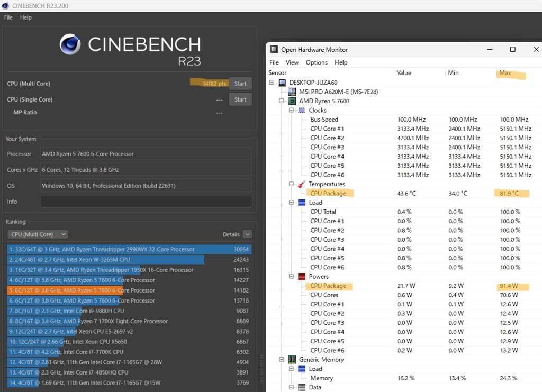Select the CPU Package power sensor row
The image size is (542, 392).
[x=404, y=286]
